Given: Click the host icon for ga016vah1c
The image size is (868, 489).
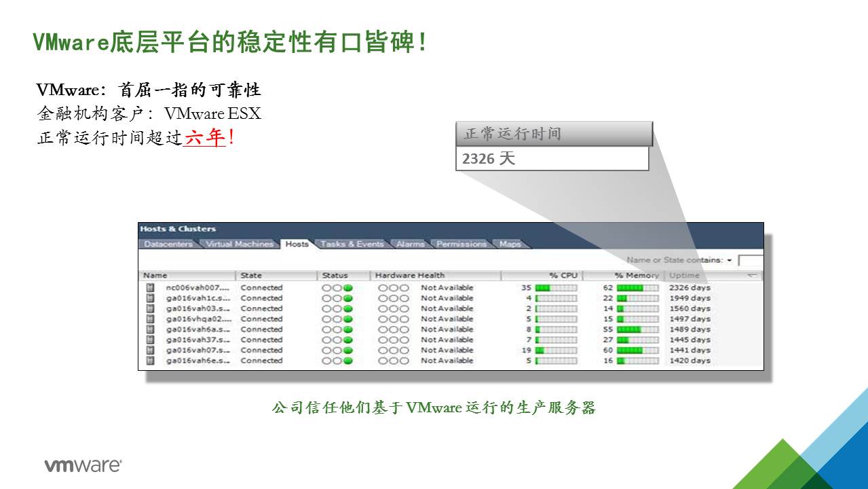Looking at the screenshot, I should coord(150,298).
